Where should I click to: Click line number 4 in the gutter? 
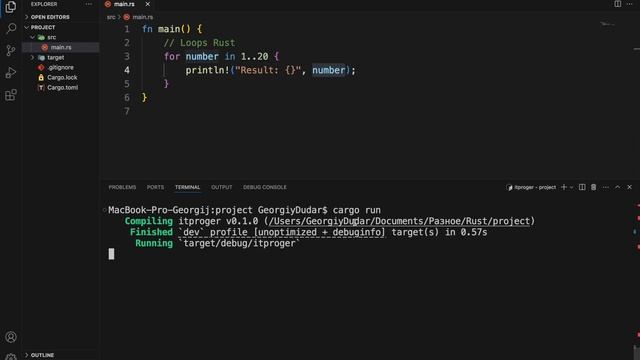(127, 70)
